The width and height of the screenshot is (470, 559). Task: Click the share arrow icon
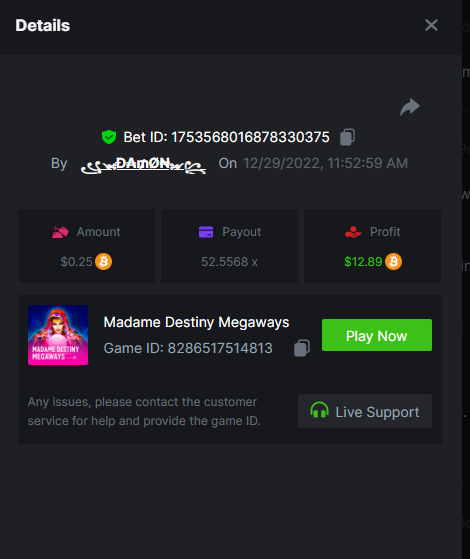410,107
